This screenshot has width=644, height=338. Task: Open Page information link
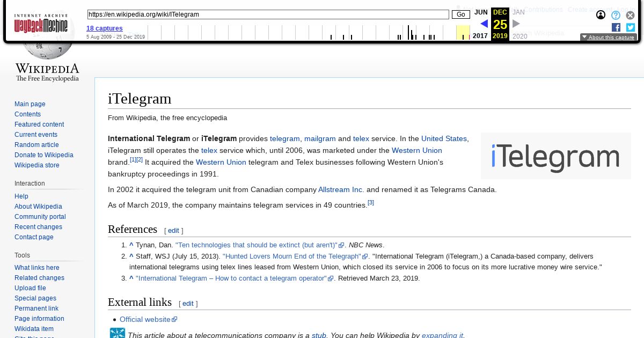tap(39, 319)
